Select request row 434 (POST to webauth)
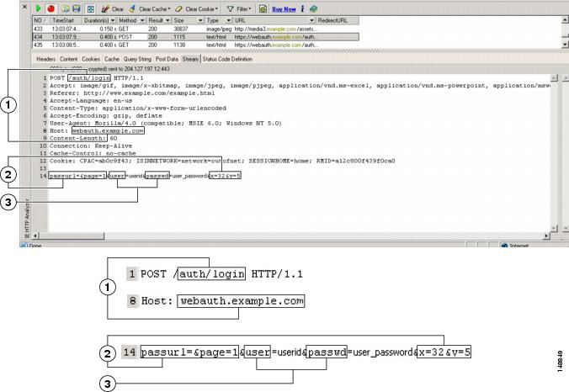Viewport: 569px width, 392px height. click(x=195, y=37)
